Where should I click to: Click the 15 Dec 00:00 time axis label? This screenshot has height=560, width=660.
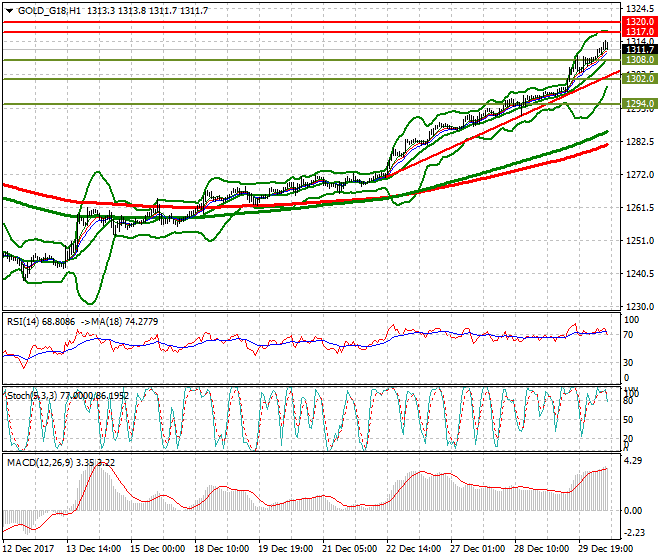157,549
